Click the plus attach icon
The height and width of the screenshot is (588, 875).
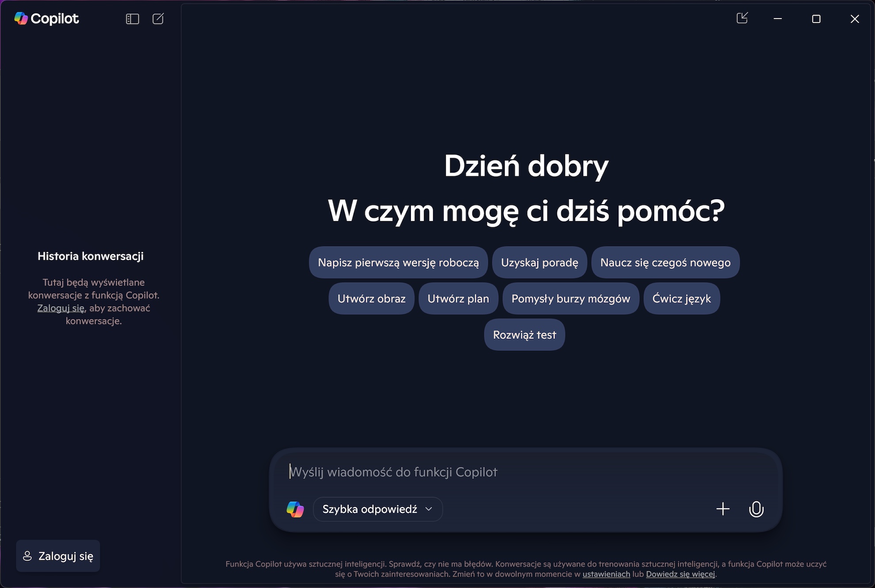pyautogui.click(x=723, y=509)
